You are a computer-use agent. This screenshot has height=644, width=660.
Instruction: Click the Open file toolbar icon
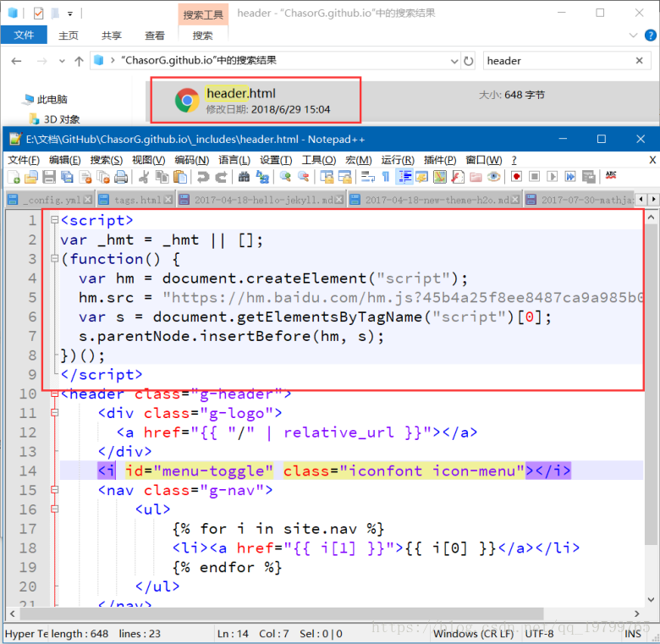(x=31, y=177)
